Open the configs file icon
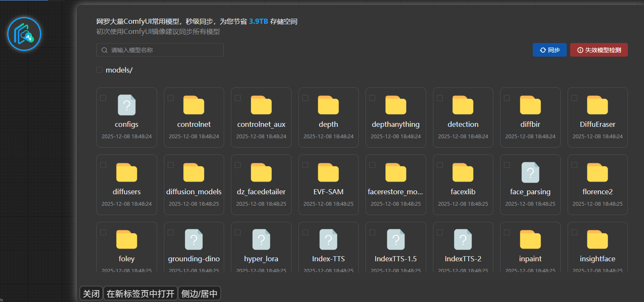The height and width of the screenshot is (302, 644). [127, 105]
